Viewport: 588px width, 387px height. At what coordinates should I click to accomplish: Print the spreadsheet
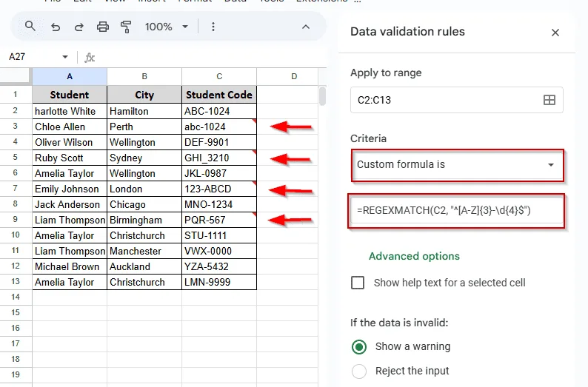(x=103, y=27)
